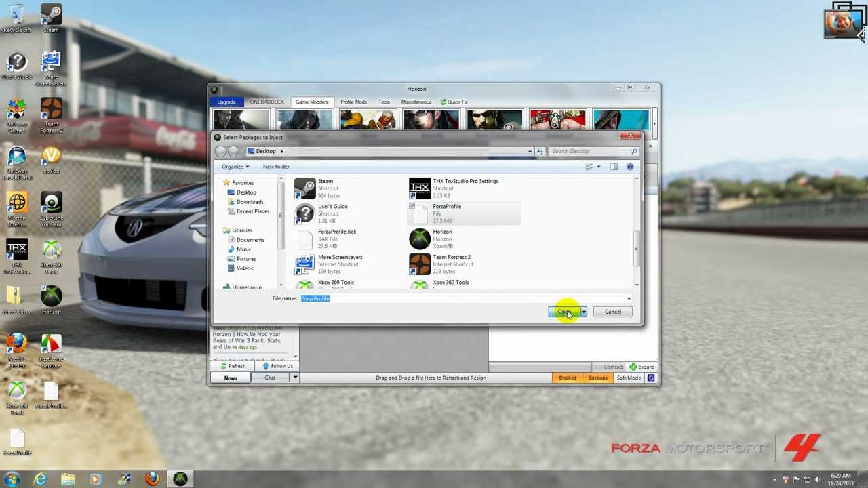This screenshot has width=868, height=488.
Task: Open Windows Media Player taskbar icon
Action: coord(96,479)
